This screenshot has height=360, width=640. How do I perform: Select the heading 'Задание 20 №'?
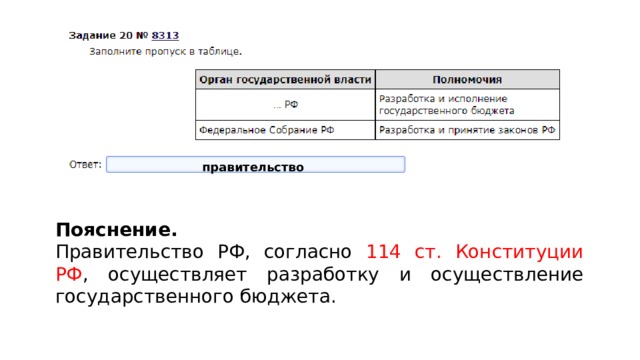pos(109,36)
